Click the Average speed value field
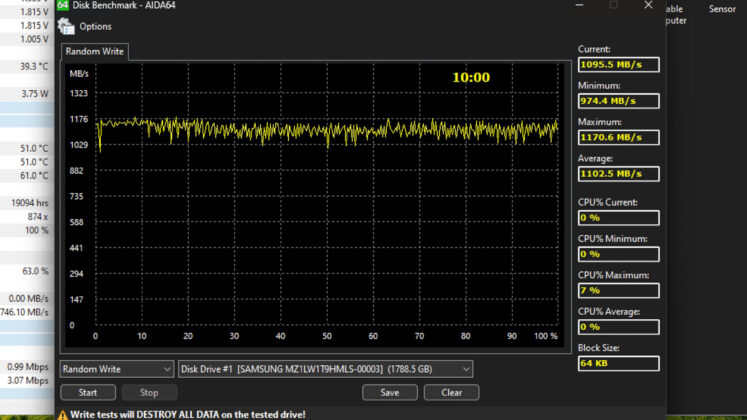The height and width of the screenshot is (420, 747). [x=618, y=174]
